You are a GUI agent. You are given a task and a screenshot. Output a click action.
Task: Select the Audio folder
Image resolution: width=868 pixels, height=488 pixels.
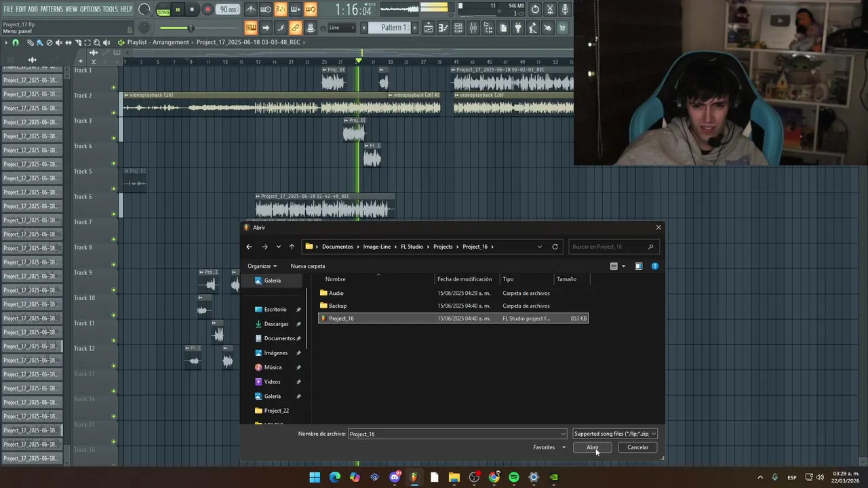(453, 293)
